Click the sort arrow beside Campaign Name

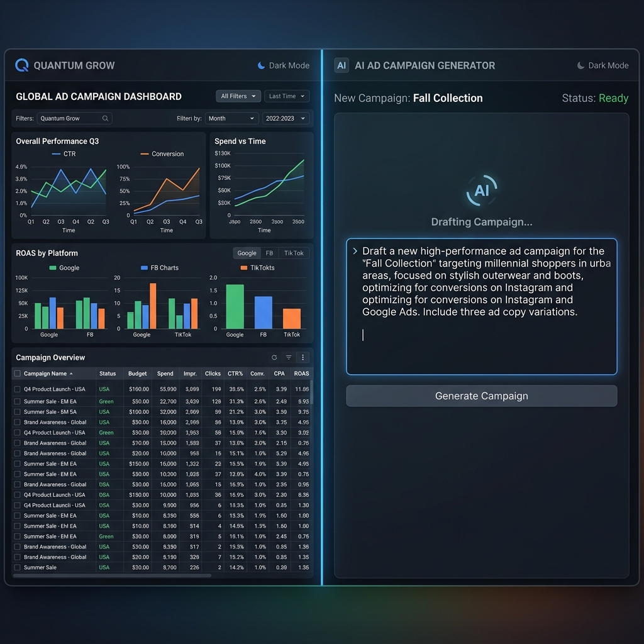click(x=71, y=374)
